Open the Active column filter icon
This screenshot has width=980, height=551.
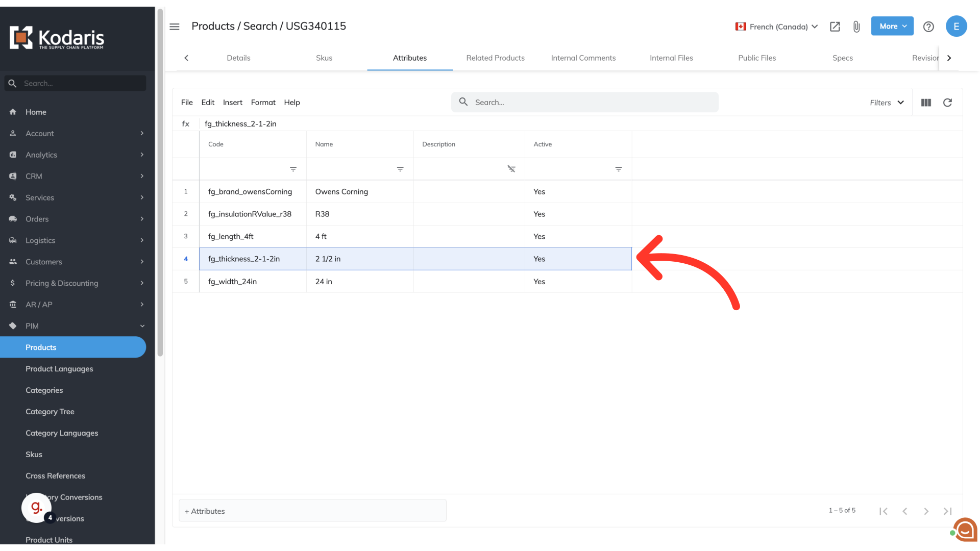(x=618, y=169)
